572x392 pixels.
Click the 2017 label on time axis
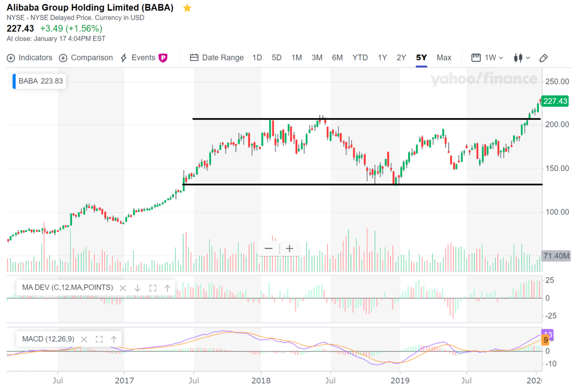point(124,382)
